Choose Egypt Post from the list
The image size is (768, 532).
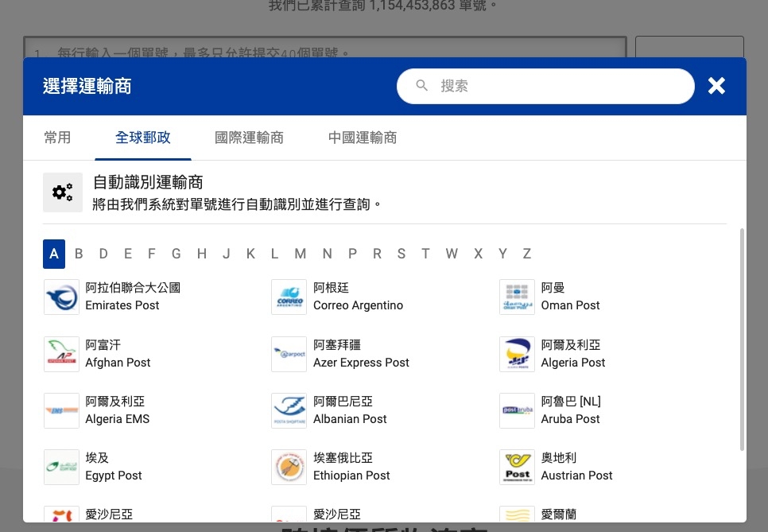[x=113, y=468]
